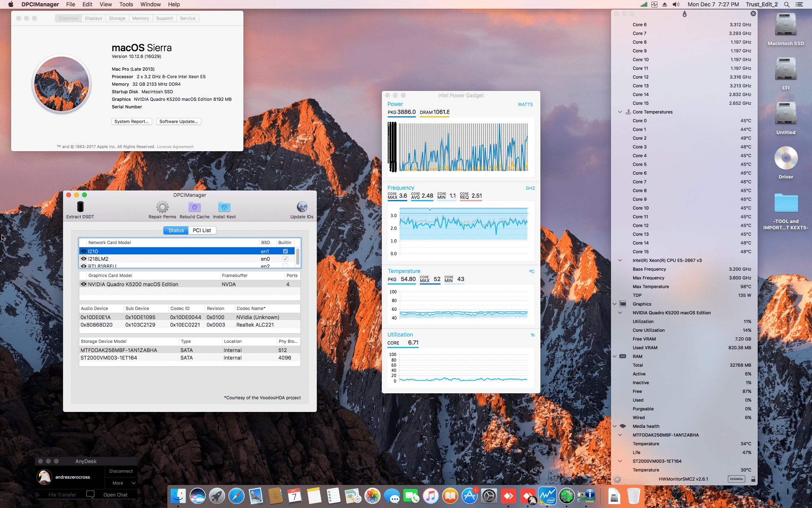
Task: Toggle Builtin checkbox for I218LM2
Action: click(285, 259)
